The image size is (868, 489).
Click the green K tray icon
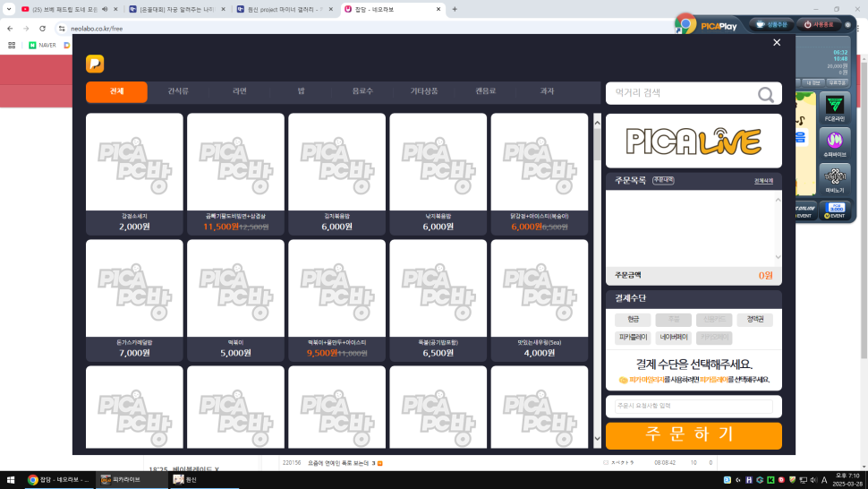(770, 480)
